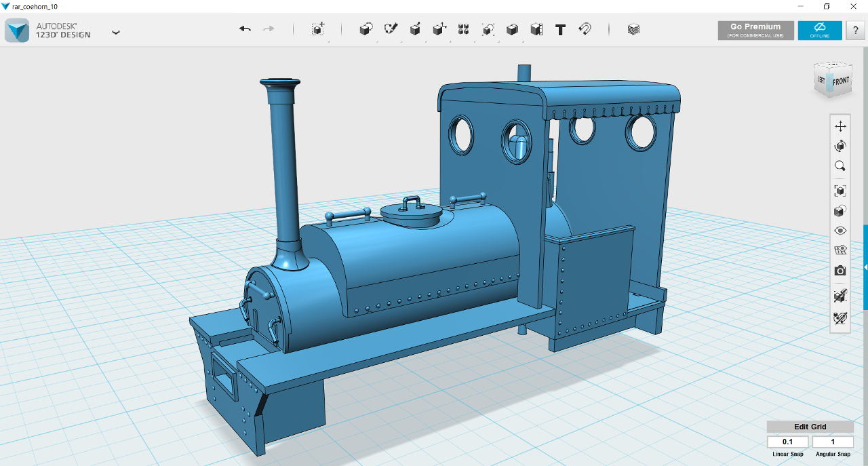
Task: Select the Pan tool in navigation bar
Action: click(840, 126)
